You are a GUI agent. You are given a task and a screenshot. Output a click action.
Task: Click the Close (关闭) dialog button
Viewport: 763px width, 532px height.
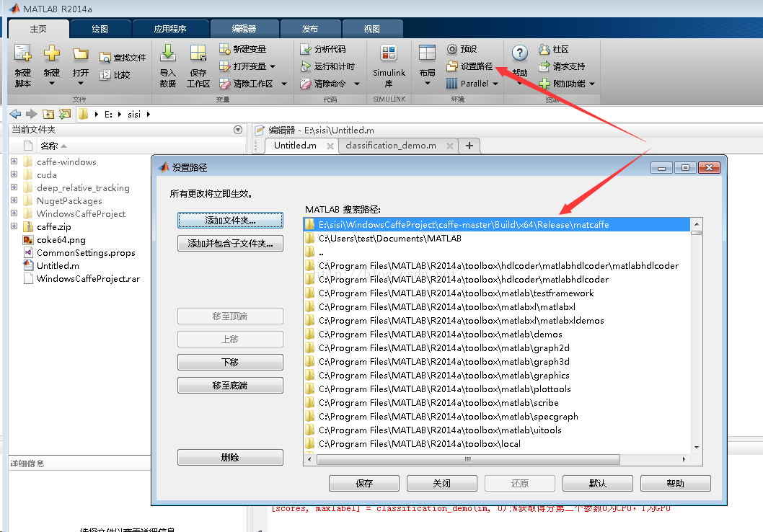442,483
